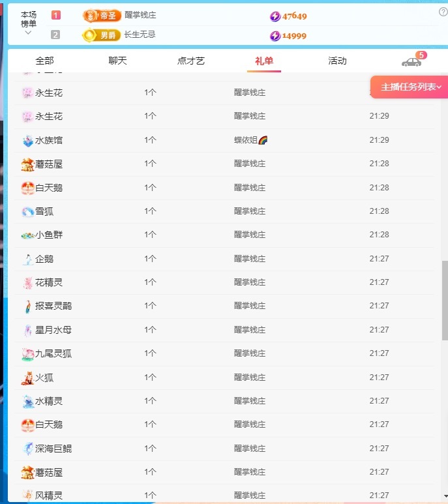The image size is (448, 504).
Task: Click the 帝圣 rank badge
Action: tap(102, 16)
